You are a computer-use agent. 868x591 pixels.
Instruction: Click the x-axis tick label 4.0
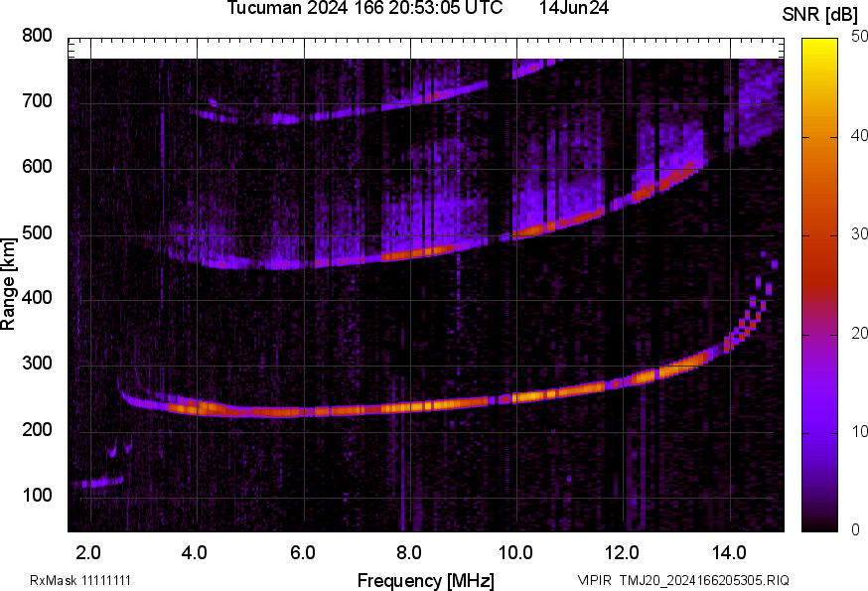coord(195,553)
